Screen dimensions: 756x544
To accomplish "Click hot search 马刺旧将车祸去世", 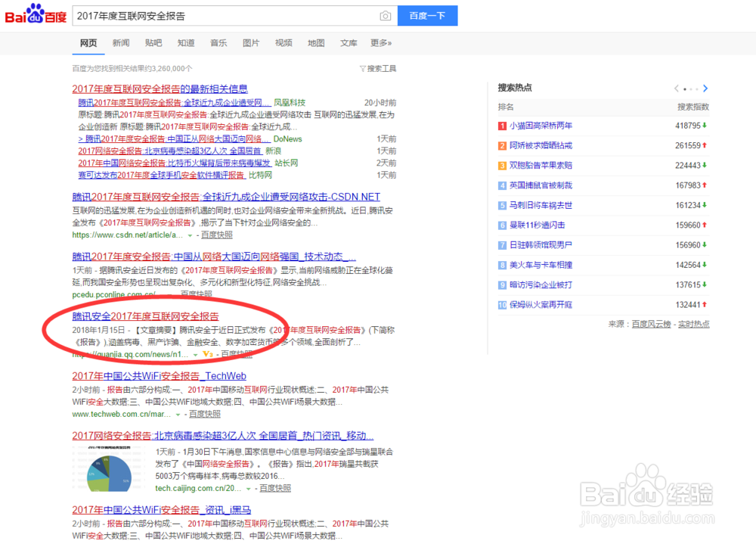I will 541,206.
